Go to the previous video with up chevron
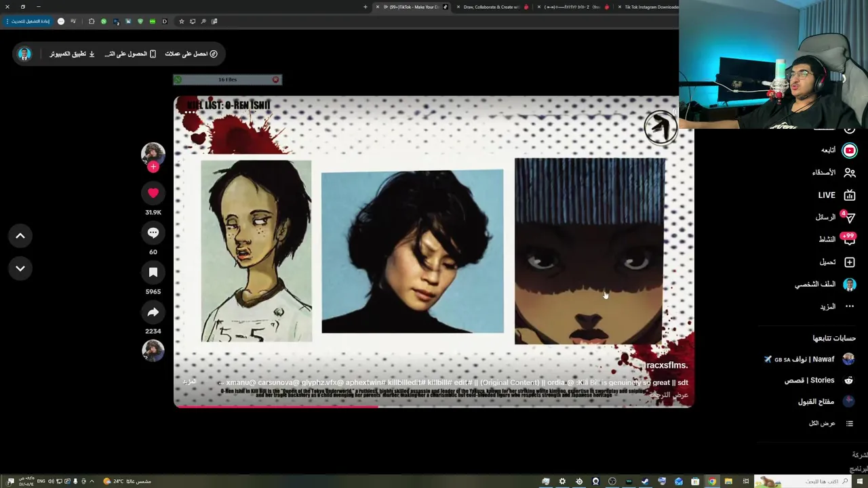868x488 pixels. click(x=20, y=236)
